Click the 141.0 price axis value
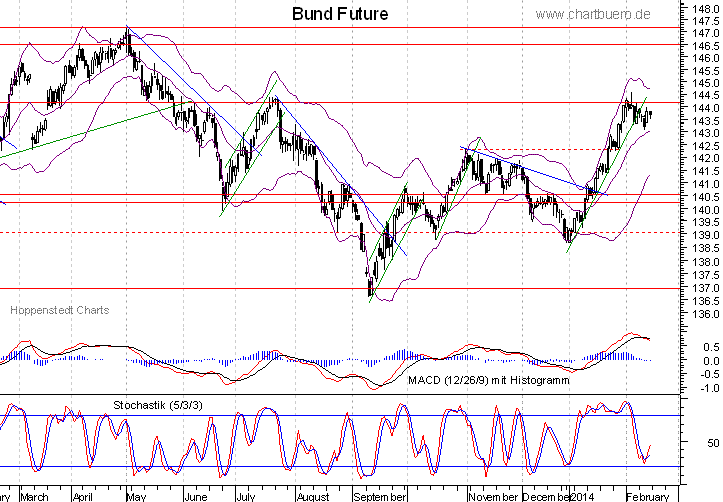This screenshot has width=723, height=502. 706,184
